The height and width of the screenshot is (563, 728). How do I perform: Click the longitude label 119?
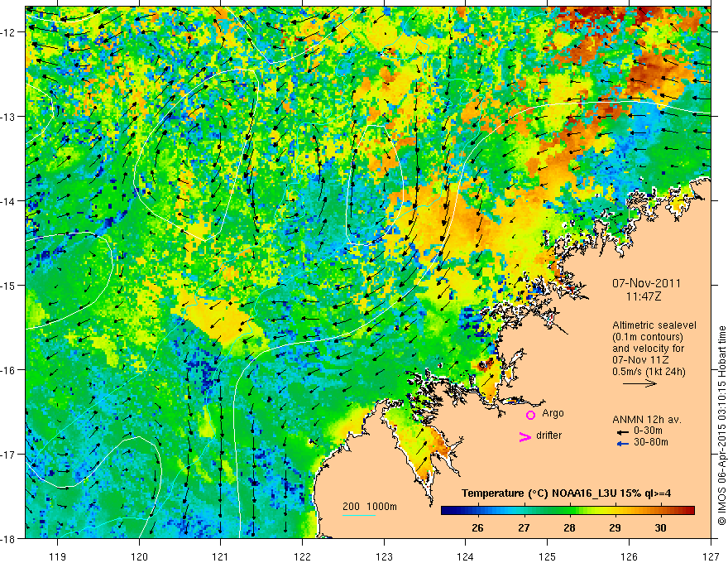coord(58,556)
